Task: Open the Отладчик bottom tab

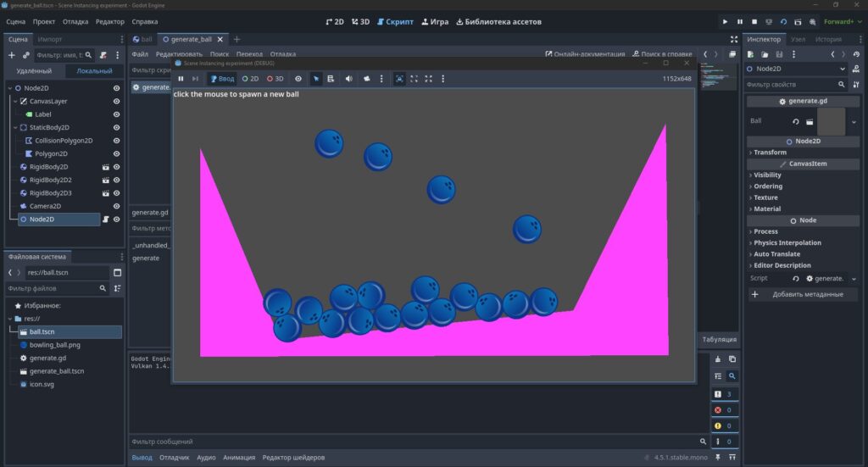Action: pos(175,458)
